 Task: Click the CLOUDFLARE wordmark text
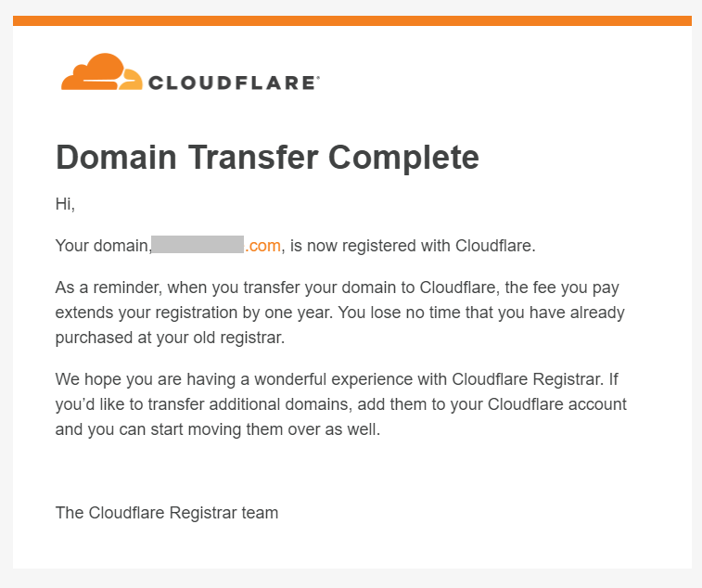pyautogui.click(x=232, y=83)
